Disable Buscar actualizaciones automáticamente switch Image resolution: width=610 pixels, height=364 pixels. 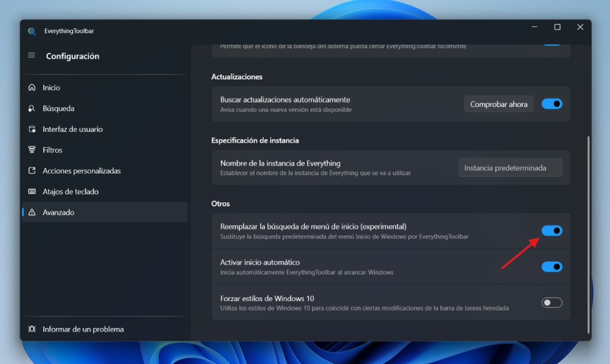(552, 104)
